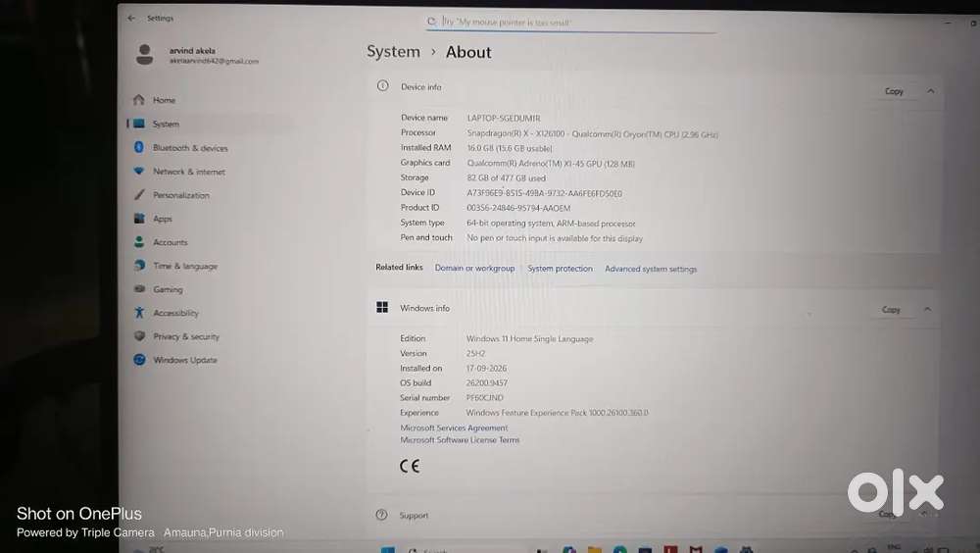This screenshot has width=980, height=553.
Task: Open Time & language settings
Action: pos(185,266)
